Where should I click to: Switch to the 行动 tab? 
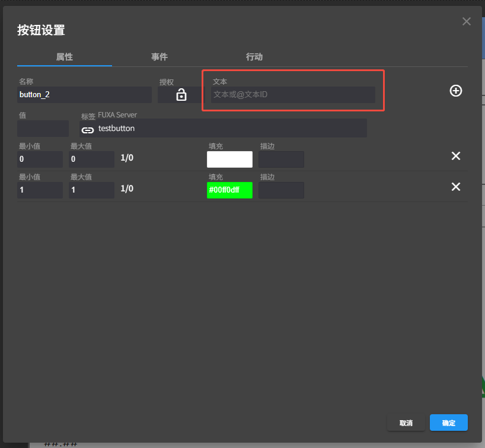254,57
